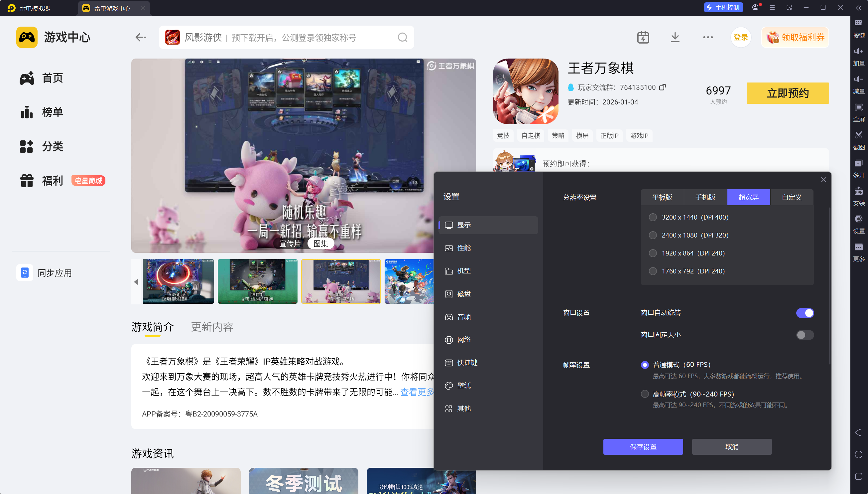Click the download arrow icon in header
The height and width of the screenshot is (494, 868).
675,37
